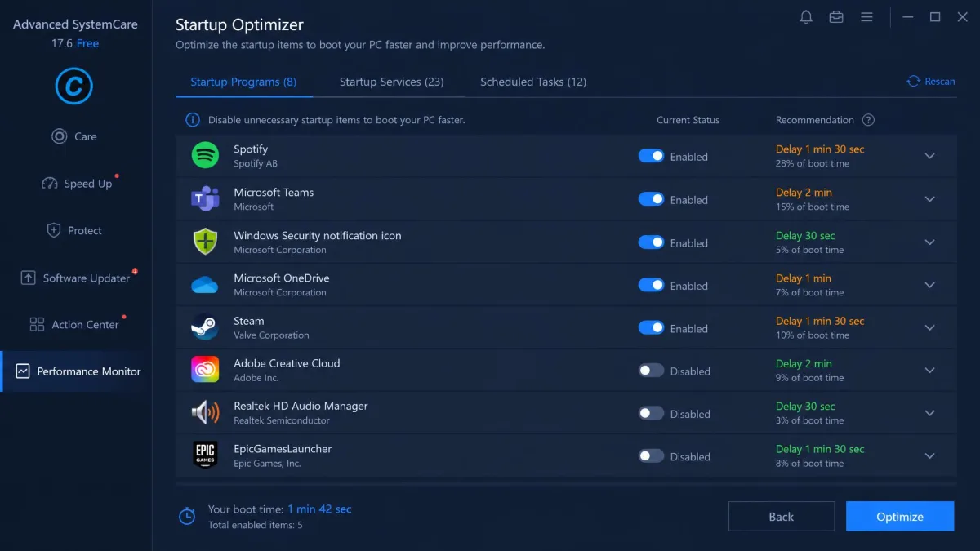Click the Optimize button
Screen dimensions: 980x551
(x=900, y=516)
